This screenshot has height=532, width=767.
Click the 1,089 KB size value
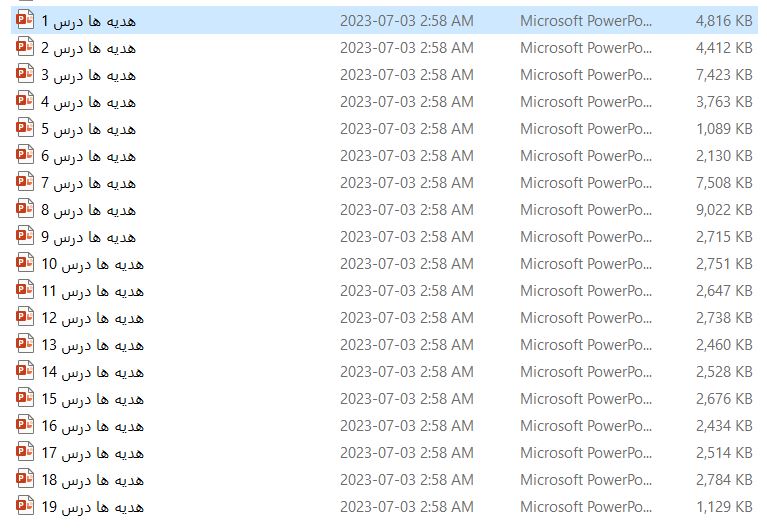click(x=724, y=129)
